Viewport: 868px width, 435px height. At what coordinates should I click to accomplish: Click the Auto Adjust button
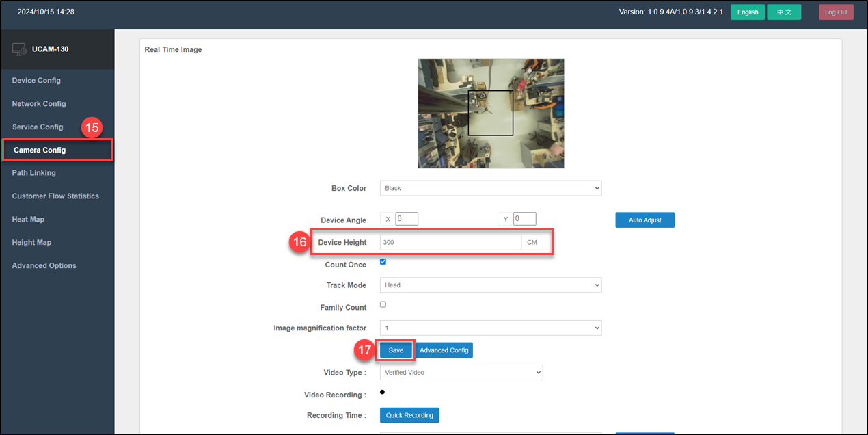[645, 220]
